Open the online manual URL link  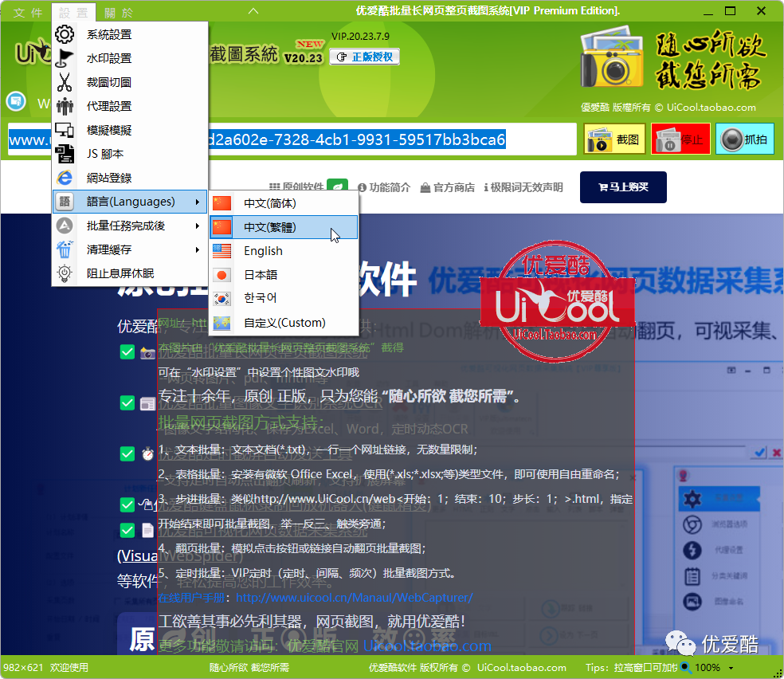click(354, 598)
